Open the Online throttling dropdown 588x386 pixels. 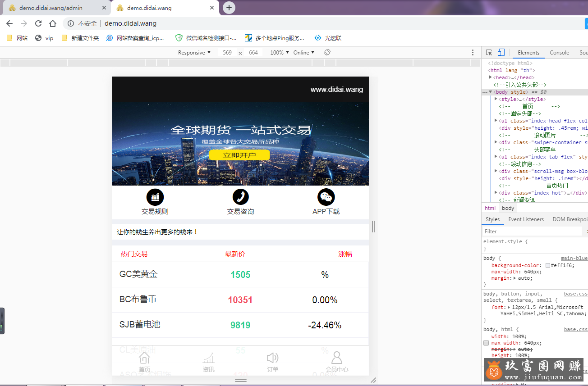pos(304,53)
